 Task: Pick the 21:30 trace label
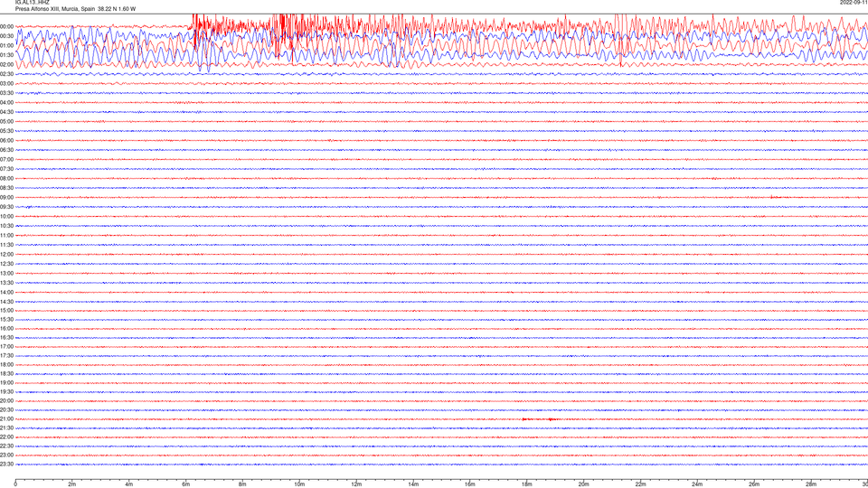point(6,428)
